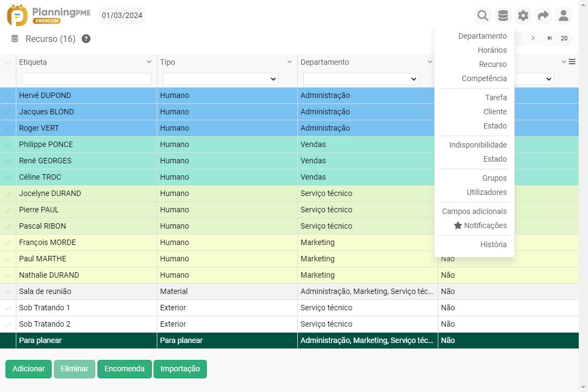This screenshot has width=588, height=392.
Task: Open the data stack menu icon
Action: 503,16
